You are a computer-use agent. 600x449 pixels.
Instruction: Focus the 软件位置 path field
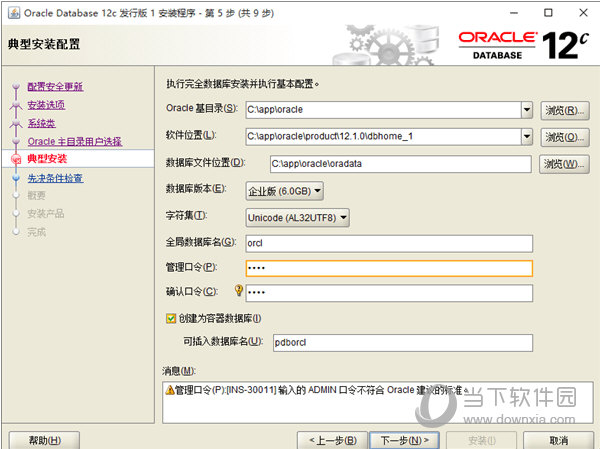(383, 136)
